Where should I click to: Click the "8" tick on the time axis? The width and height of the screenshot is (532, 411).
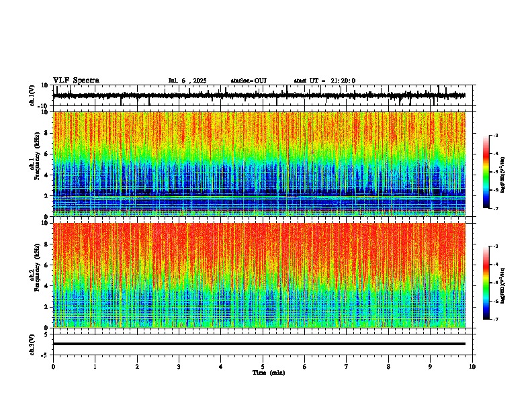tap(388, 367)
